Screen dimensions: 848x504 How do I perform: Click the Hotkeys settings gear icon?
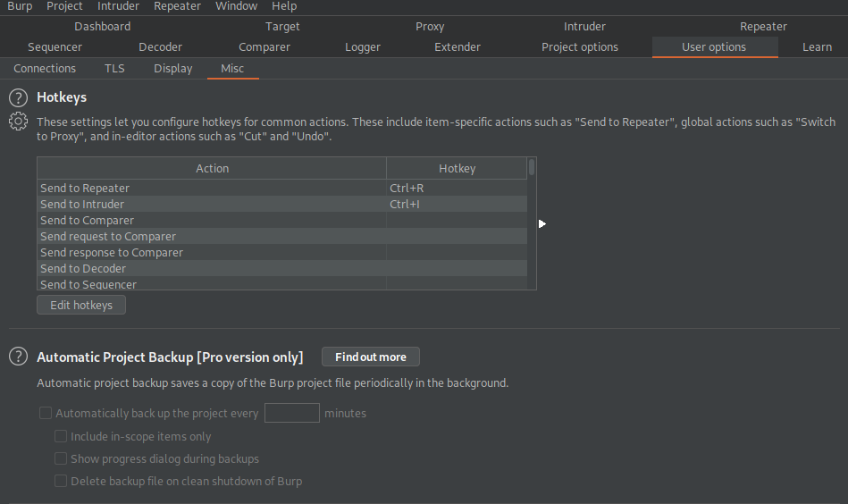(18, 122)
